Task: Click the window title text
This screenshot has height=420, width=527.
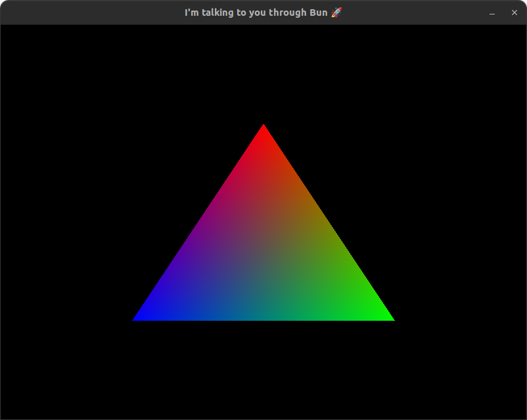Action: pyautogui.click(x=263, y=12)
